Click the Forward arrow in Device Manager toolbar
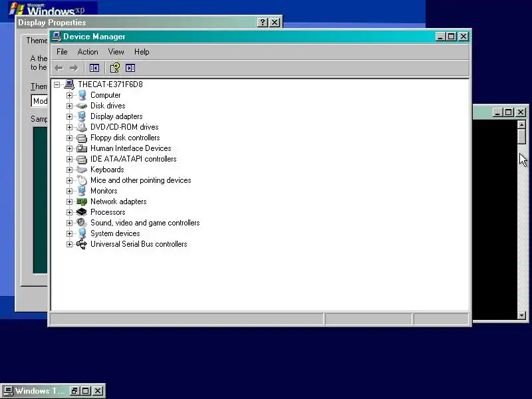The height and width of the screenshot is (399, 532). (74, 68)
